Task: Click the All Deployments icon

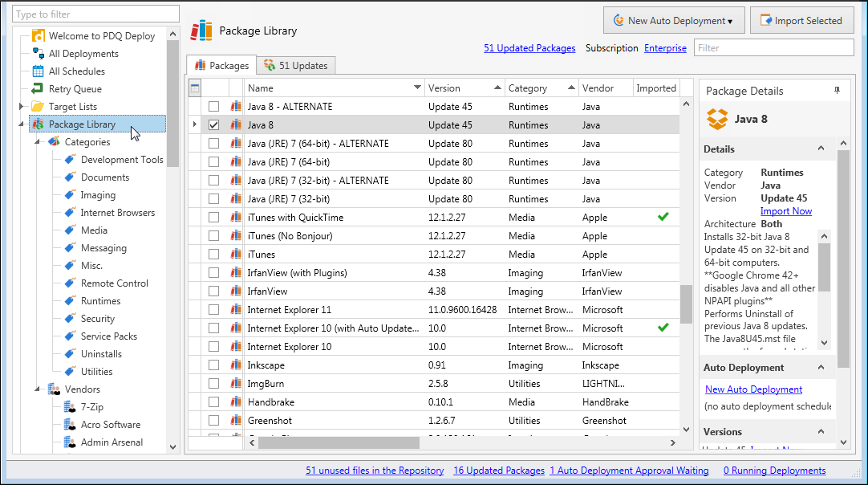Action: pos(38,54)
